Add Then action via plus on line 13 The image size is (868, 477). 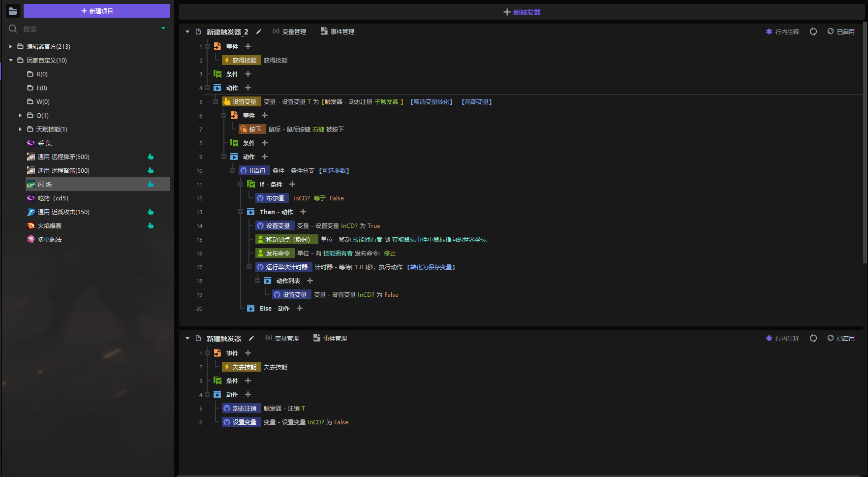click(303, 212)
